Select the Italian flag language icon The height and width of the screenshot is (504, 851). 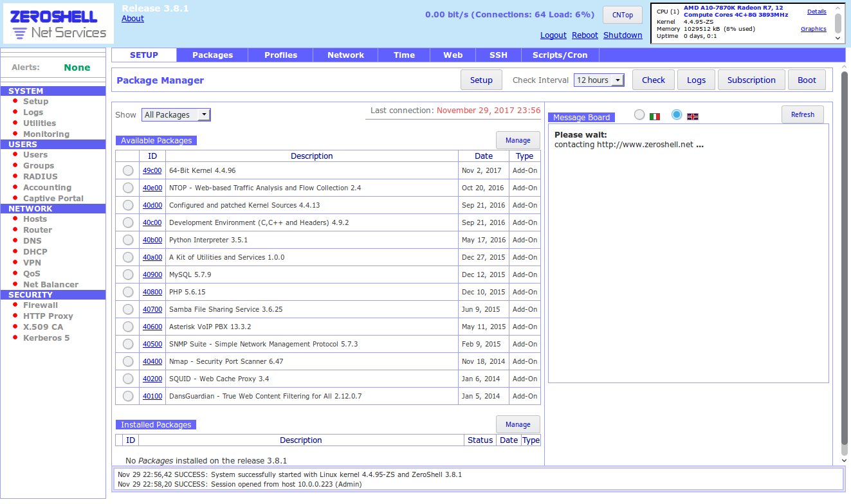point(655,116)
